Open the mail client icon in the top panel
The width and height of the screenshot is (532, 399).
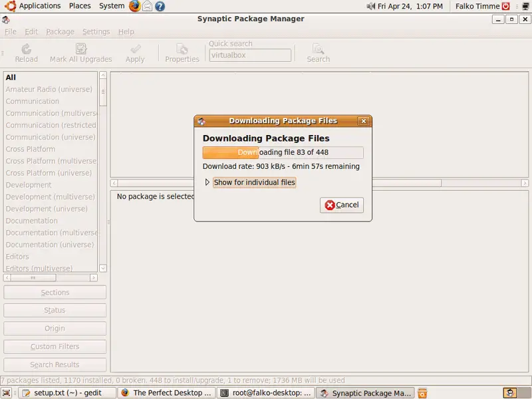(147, 6)
